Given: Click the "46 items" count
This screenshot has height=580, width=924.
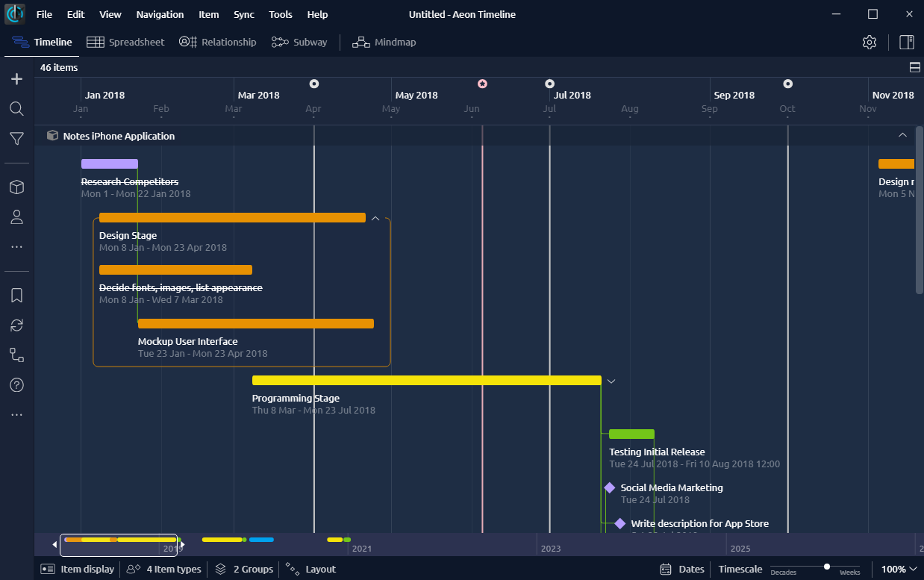Looking at the screenshot, I should (59, 67).
